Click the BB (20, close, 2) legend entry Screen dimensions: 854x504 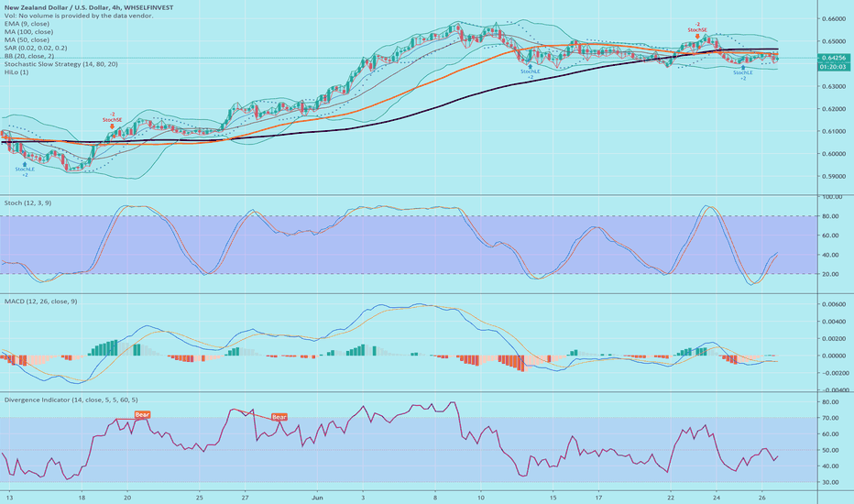click(29, 56)
